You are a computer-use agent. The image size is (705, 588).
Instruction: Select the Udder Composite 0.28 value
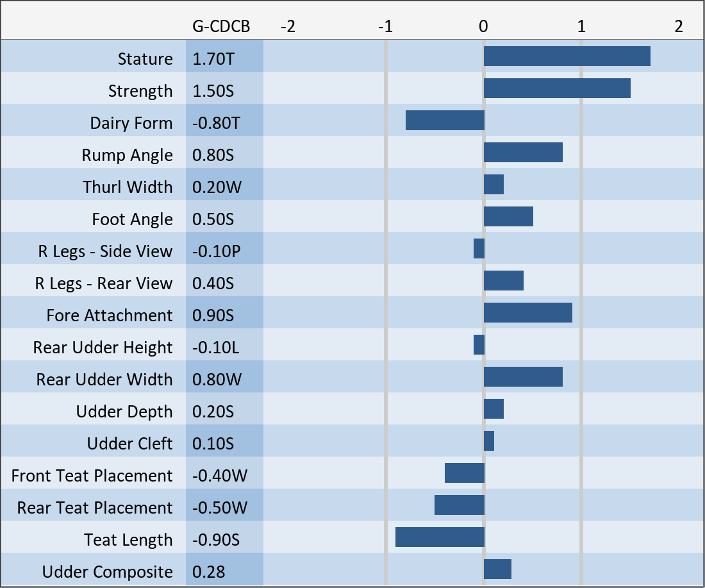click(209, 572)
